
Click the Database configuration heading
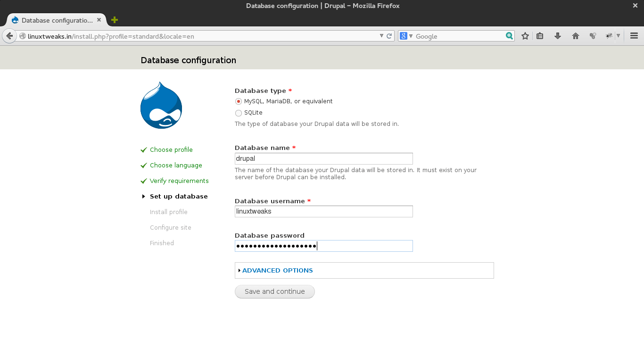coord(189,60)
